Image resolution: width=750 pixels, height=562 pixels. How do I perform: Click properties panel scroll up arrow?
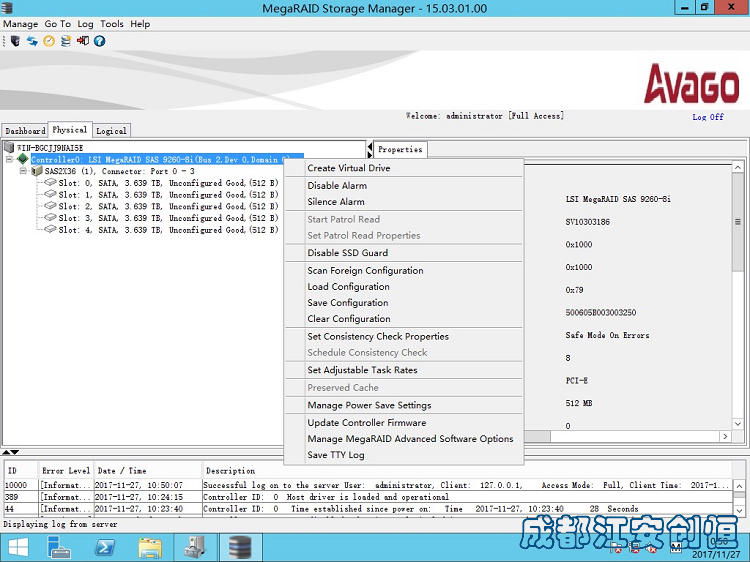pos(738,167)
